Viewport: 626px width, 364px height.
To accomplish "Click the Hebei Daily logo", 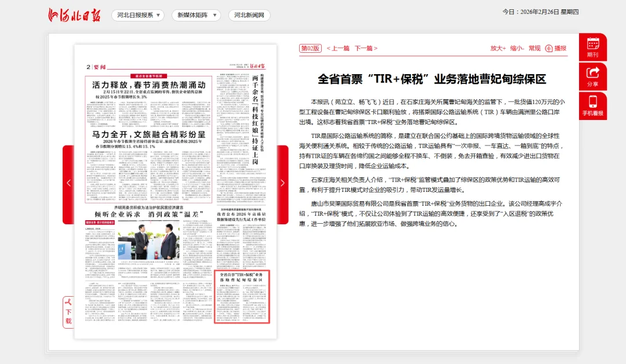I will point(74,15).
